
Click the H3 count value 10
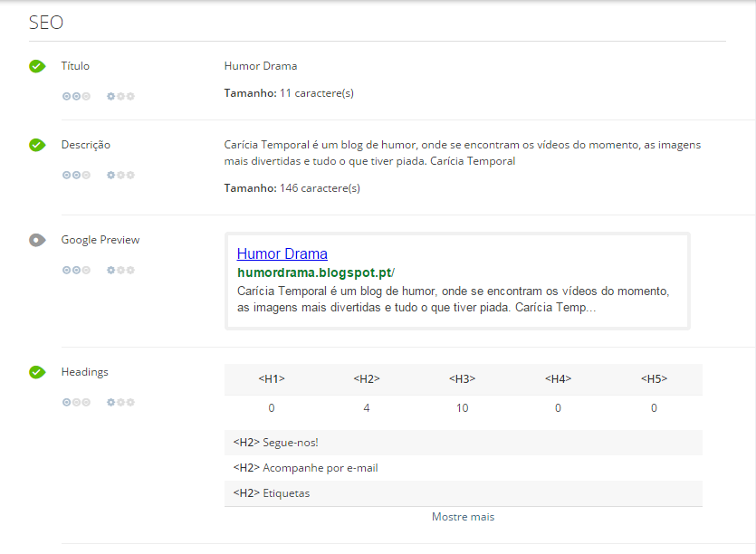click(462, 408)
